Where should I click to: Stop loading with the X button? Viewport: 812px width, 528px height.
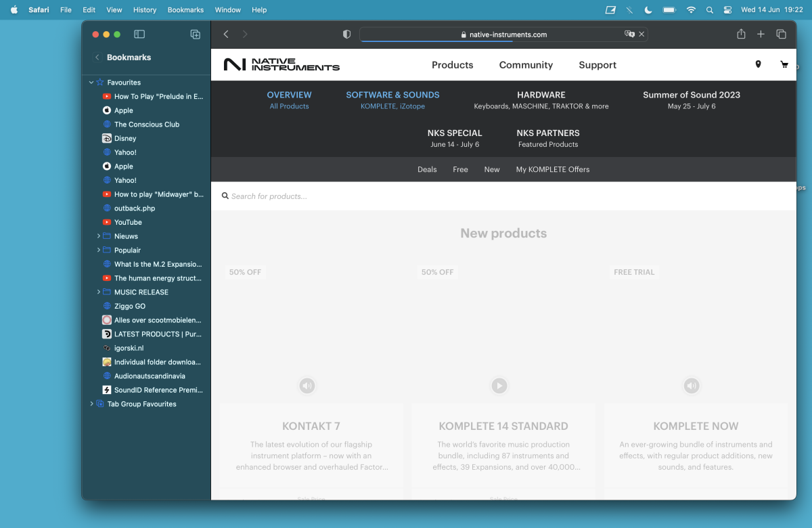(x=641, y=34)
